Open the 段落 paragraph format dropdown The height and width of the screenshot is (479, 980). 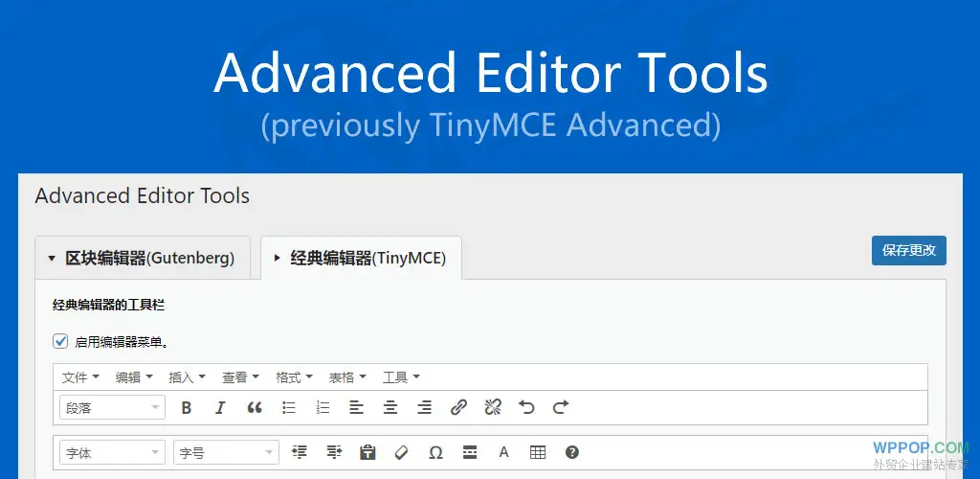tap(112, 407)
